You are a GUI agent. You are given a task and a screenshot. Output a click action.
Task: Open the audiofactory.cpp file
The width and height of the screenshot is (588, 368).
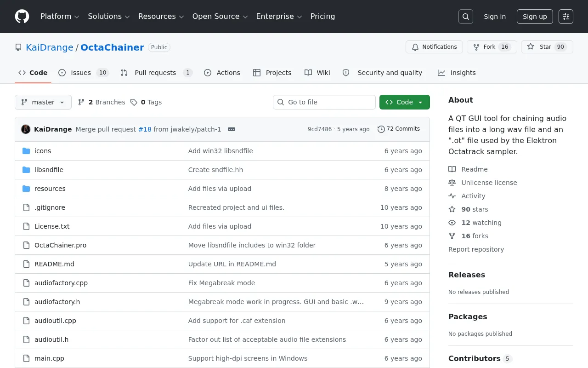(61, 283)
